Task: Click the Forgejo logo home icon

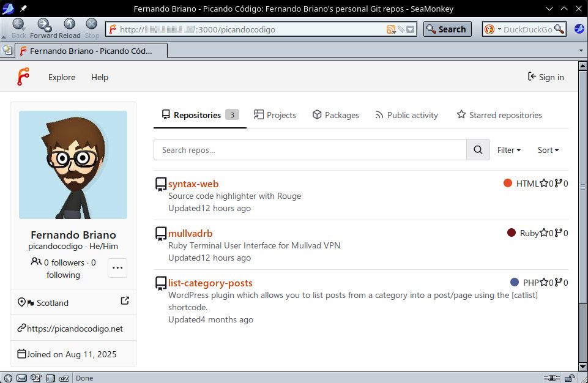Action: click(23, 77)
